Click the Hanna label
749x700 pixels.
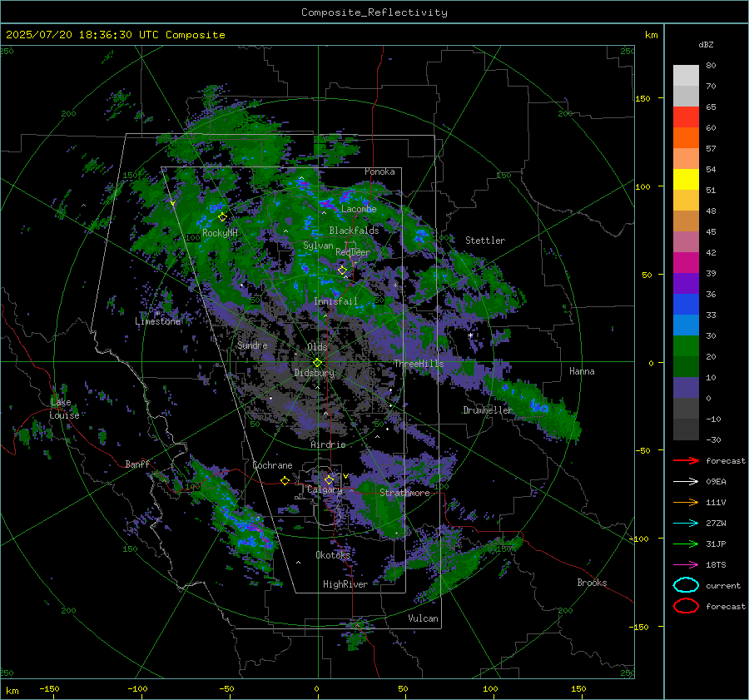582,371
